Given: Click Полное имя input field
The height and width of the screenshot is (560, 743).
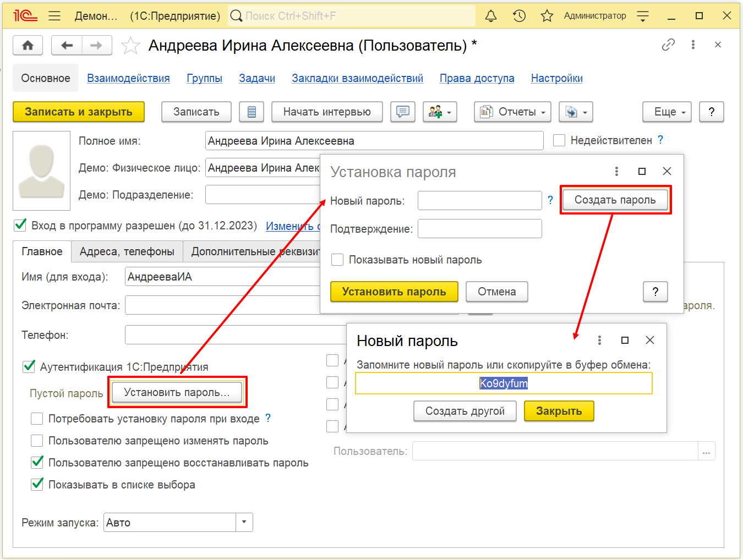Looking at the screenshot, I should coord(374,140).
